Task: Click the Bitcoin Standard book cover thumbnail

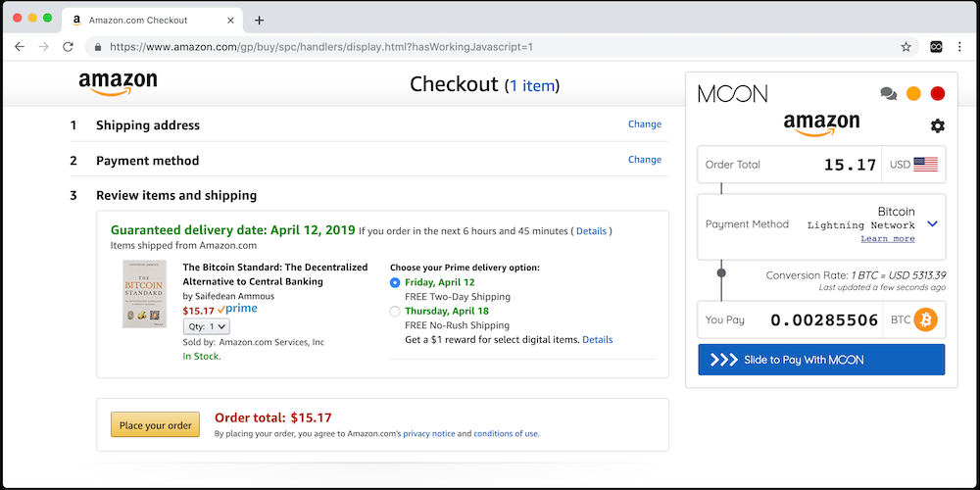Action: coord(145,293)
